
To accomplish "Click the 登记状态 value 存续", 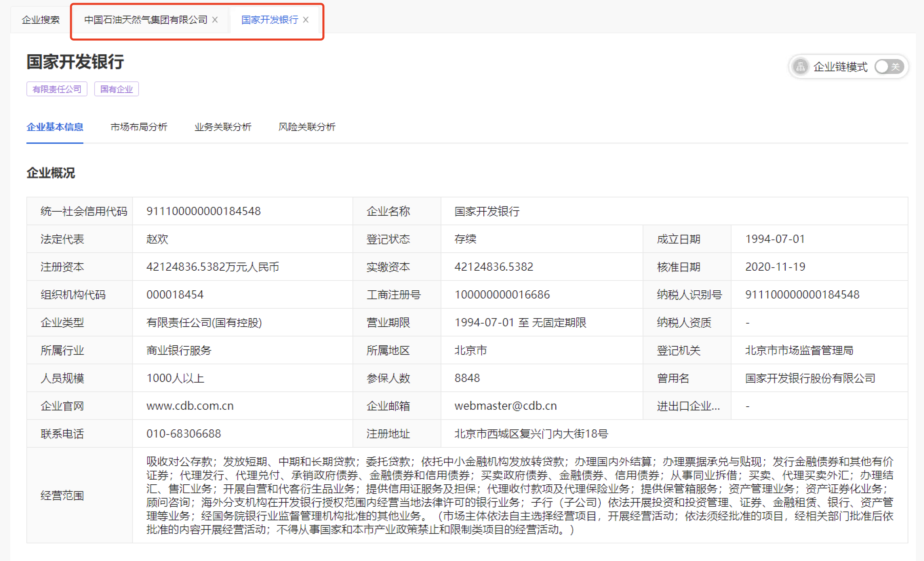I will pos(465,239).
